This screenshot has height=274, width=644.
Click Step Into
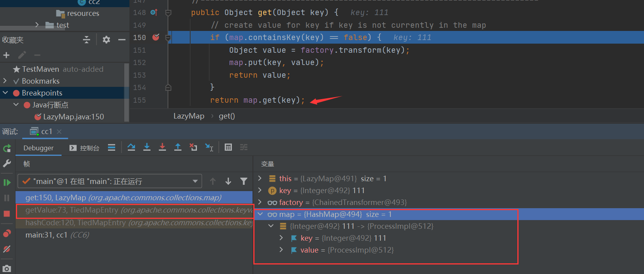tap(147, 148)
